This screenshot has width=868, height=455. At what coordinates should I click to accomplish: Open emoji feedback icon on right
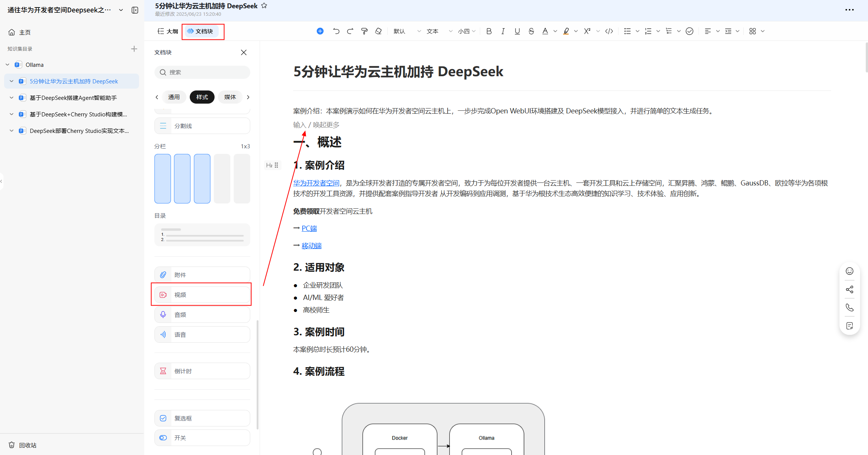[850, 271]
